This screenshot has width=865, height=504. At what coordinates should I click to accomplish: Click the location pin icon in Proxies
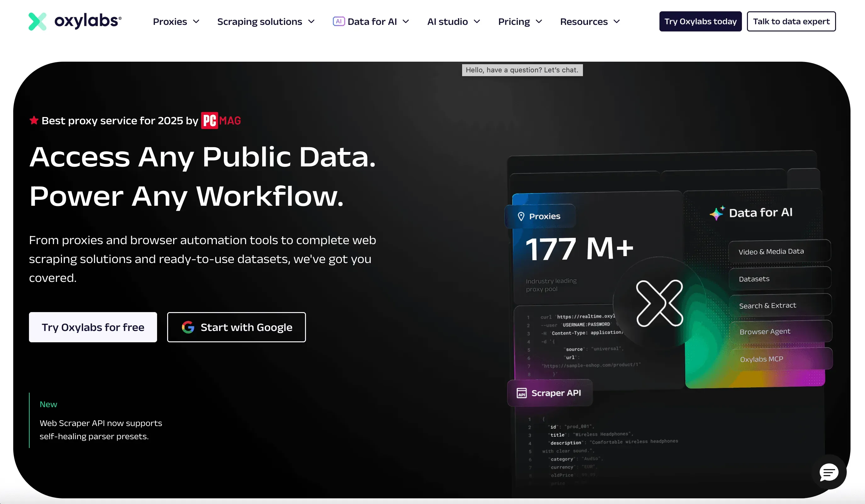pyautogui.click(x=521, y=216)
